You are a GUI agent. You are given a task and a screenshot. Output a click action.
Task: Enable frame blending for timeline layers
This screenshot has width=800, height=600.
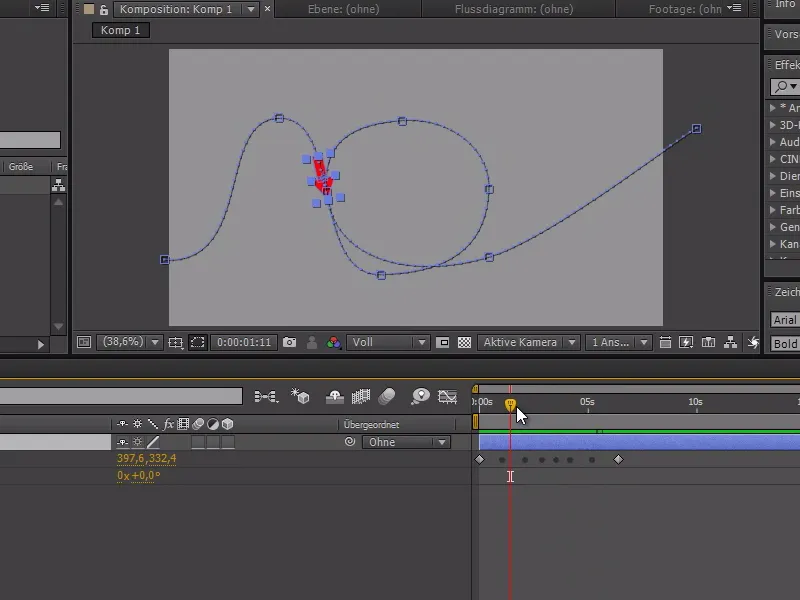pos(361,396)
